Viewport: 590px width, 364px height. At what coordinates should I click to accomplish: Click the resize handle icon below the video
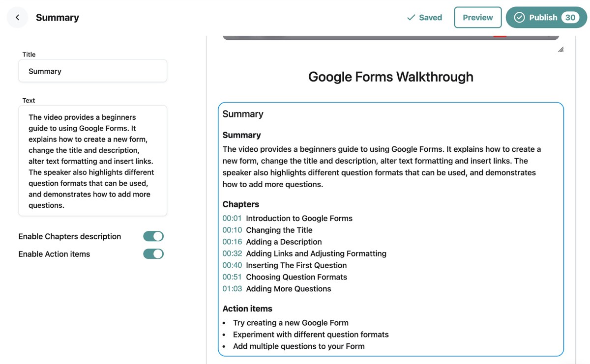point(560,49)
